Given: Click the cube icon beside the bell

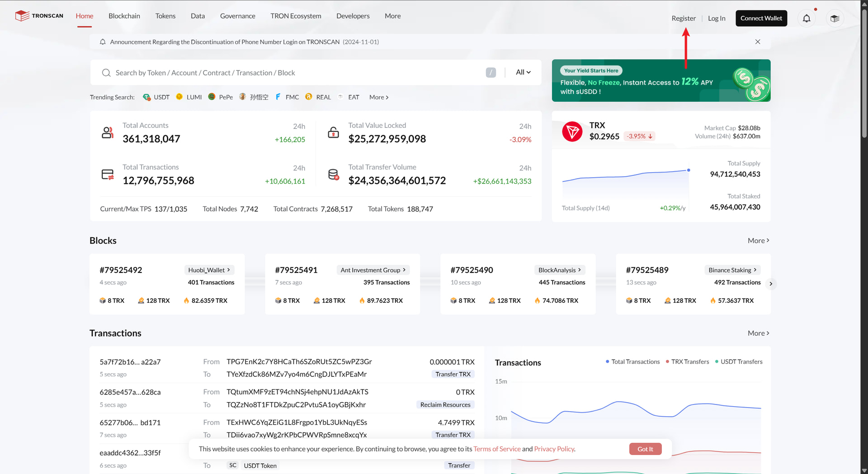Looking at the screenshot, I should (835, 19).
